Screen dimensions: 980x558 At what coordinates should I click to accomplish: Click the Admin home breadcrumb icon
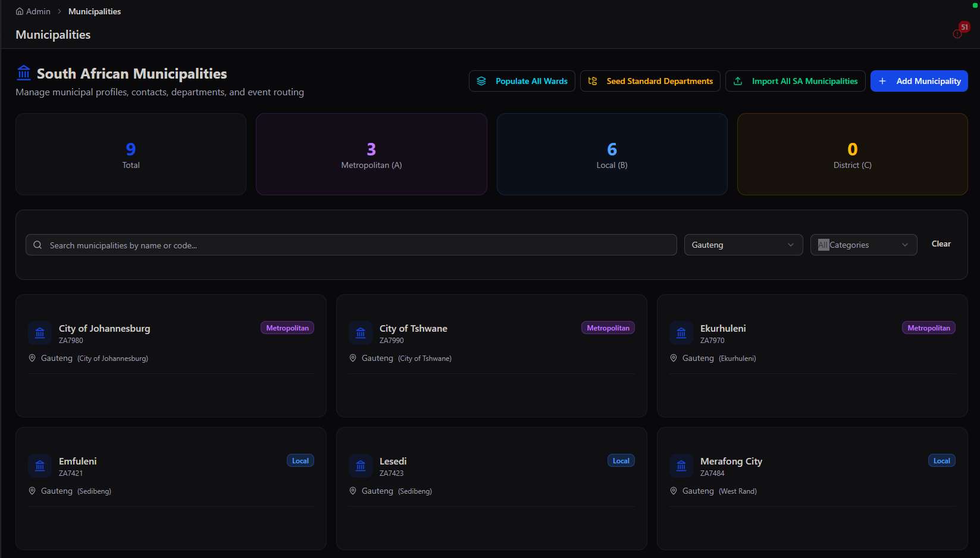point(20,11)
